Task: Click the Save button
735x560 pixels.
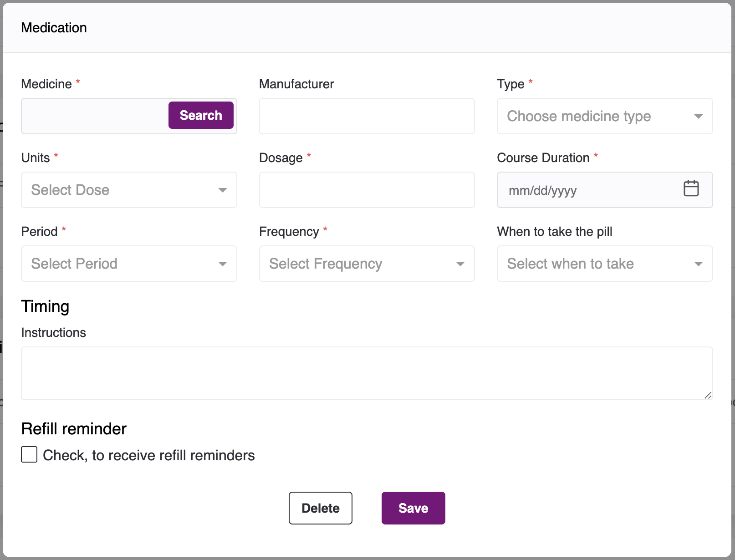Action: pos(413,508)
